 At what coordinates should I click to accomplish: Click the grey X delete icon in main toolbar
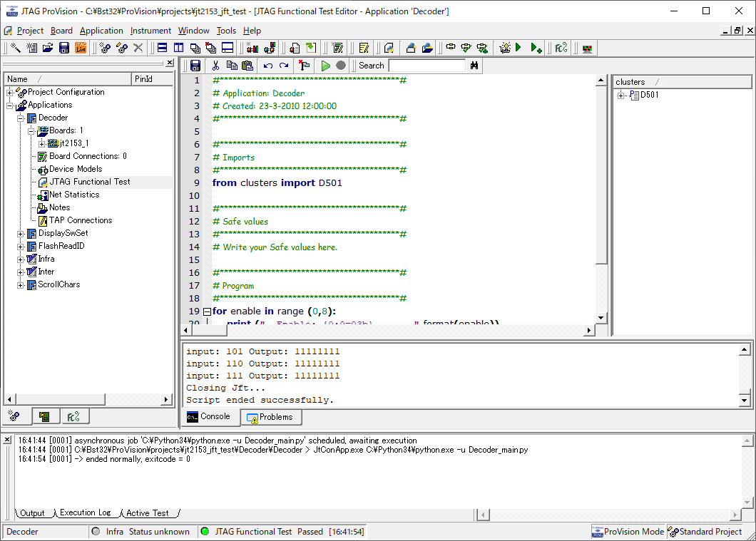138,48
